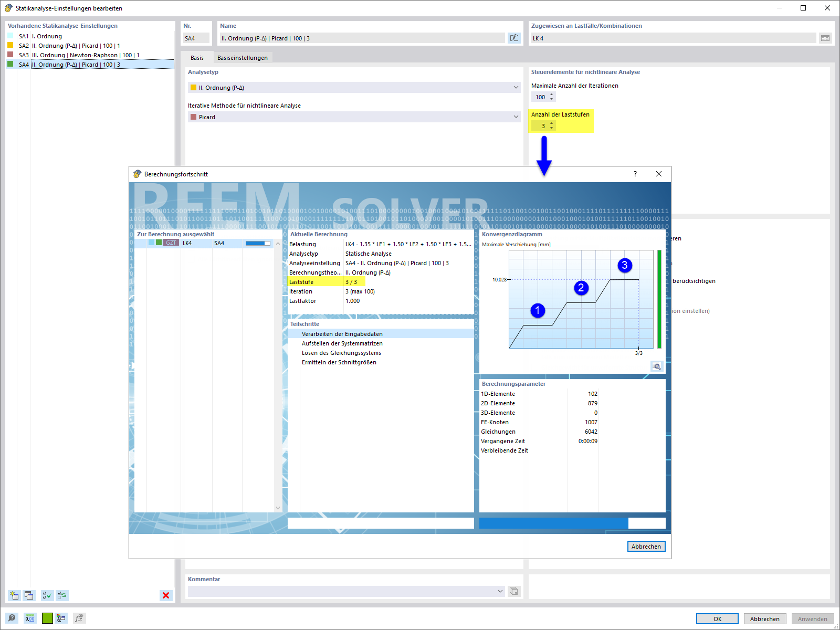Screen dimensions: 840x630
Task: Open the help speech-bubble icon
Action: pos(12,618)
